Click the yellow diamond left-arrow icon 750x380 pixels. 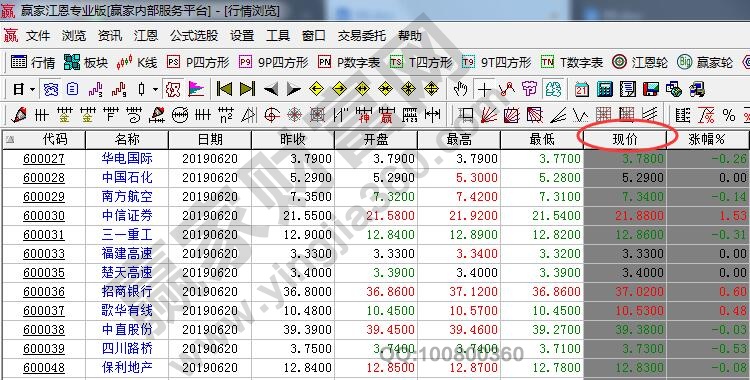[316, 89]
